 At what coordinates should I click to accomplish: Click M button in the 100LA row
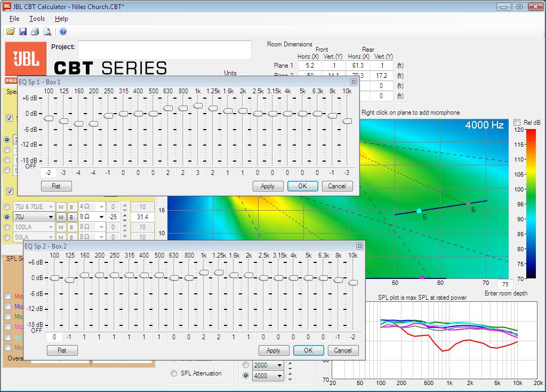tap(61, 227)
